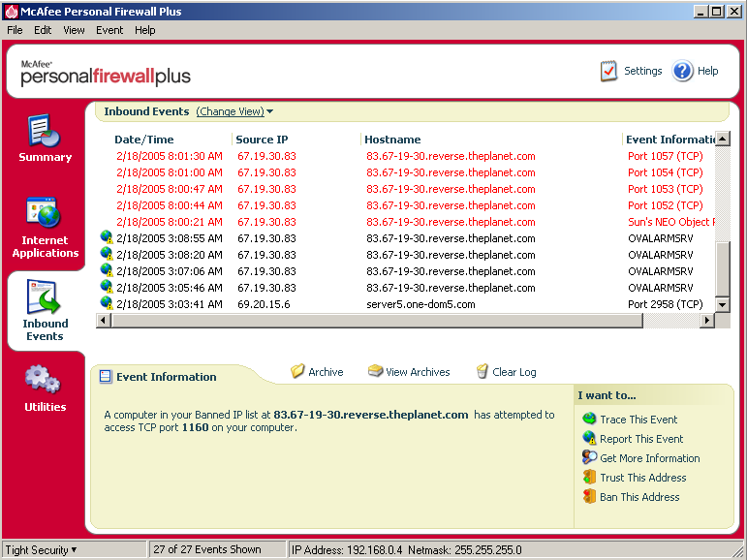Open the Tight Security level dropdown
Viewport: 747px width, 560px height.
click(42, 550)
